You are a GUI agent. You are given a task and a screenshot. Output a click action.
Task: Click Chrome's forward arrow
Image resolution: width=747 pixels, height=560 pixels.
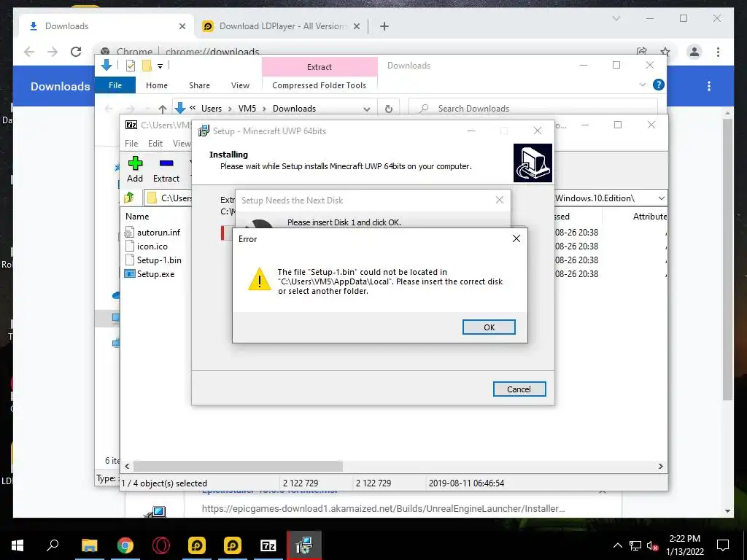click(x=53, y=52)
